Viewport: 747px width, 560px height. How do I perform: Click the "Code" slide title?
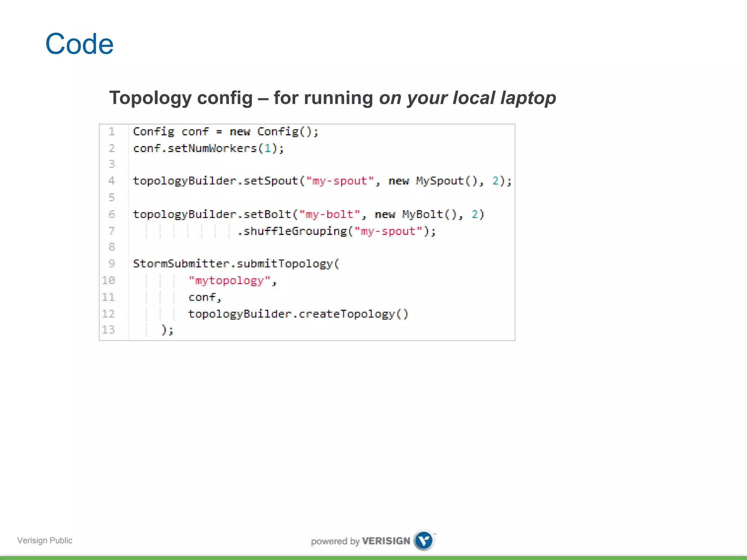(x=80, y=44)
